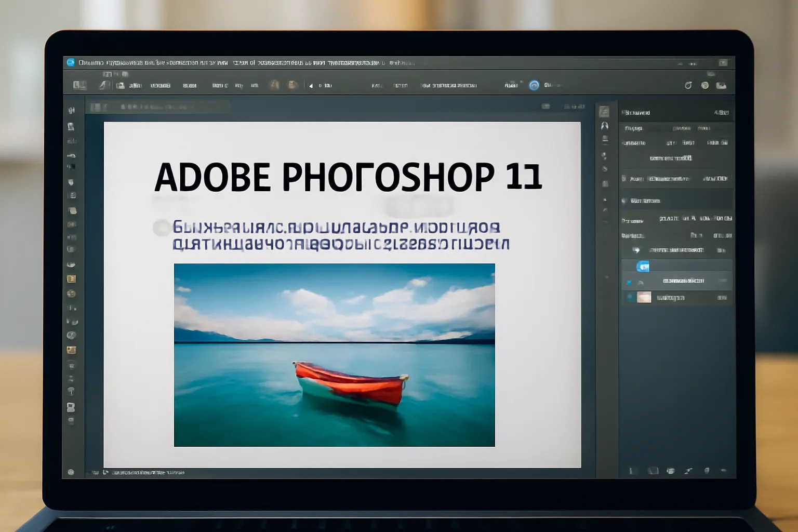Toggle the blue checkmark in the layers list
Screen dimensions: 798x532
click(629, 282)
